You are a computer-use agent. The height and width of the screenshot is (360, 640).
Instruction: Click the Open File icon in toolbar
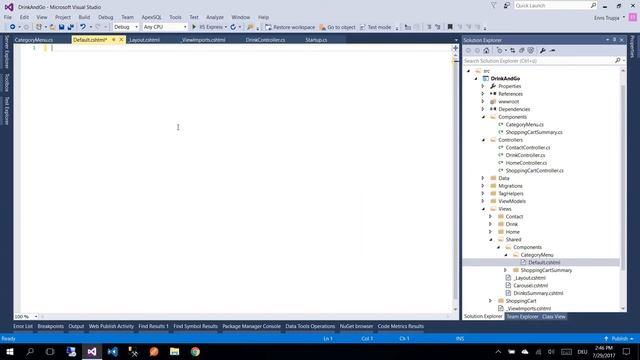pyautogui.click(x=52, y=27)
